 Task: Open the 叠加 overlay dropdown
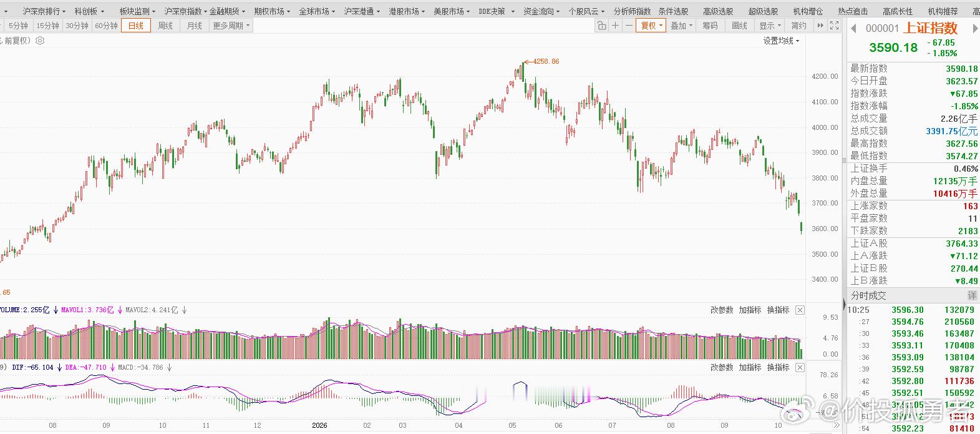coord(681,26)
